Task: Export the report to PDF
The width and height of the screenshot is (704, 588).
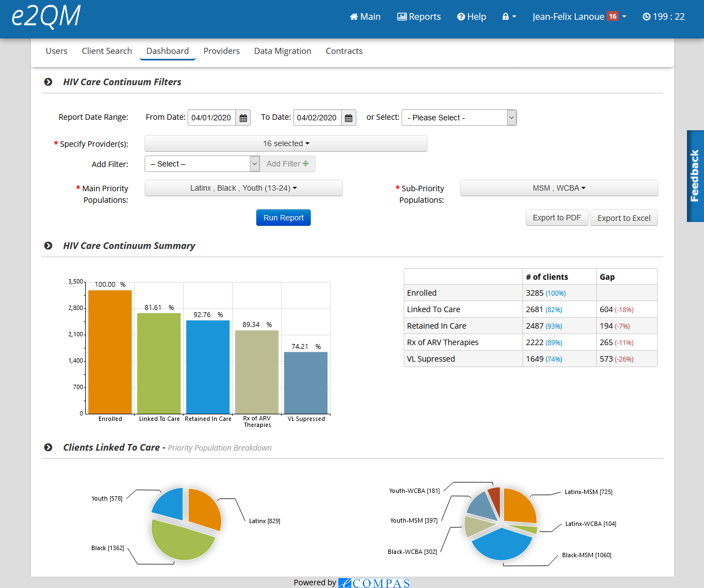Action: [x=557, y=218]
